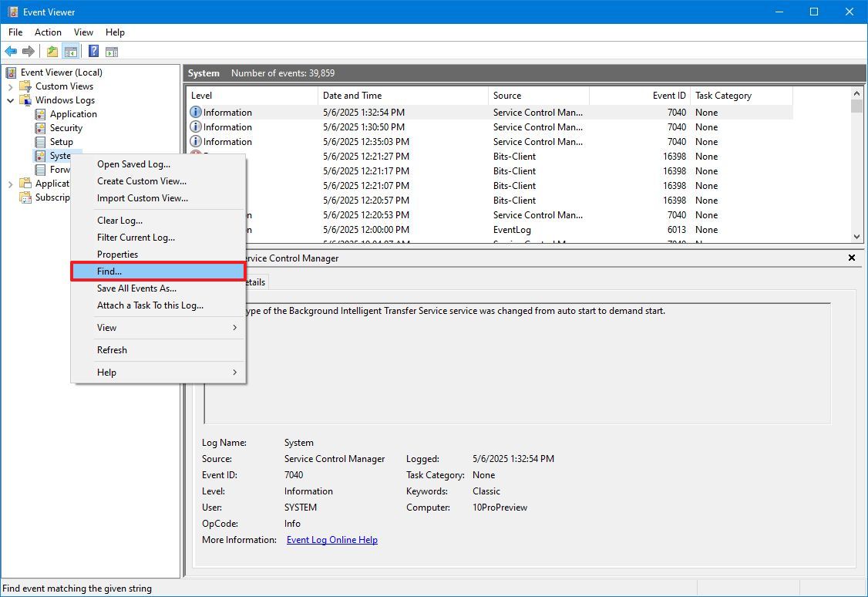Open a saved log using the folder toolbar icon
This screenshot has width=868, height=597.
pyautogui.click(x=51, y=51)
